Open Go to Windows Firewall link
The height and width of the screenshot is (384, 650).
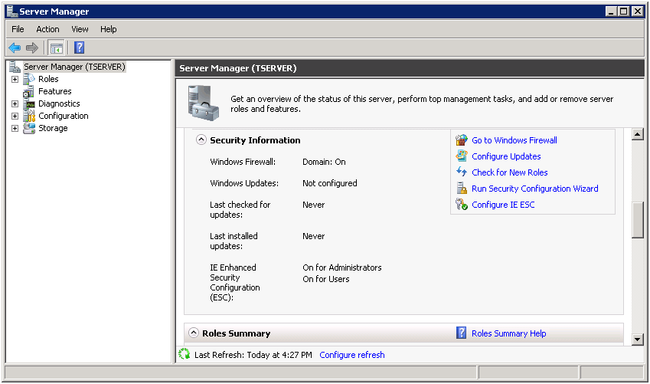pos(514,140)
